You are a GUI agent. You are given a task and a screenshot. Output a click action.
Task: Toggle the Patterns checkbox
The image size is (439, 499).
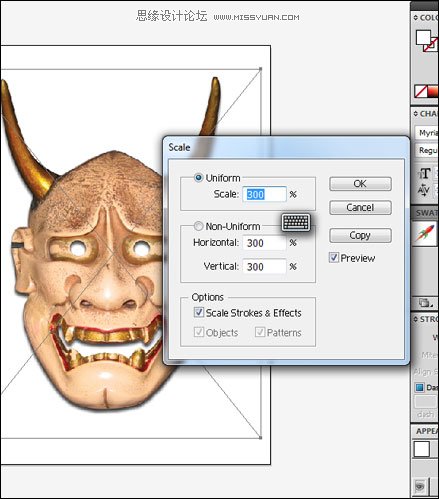click(260, 332)
